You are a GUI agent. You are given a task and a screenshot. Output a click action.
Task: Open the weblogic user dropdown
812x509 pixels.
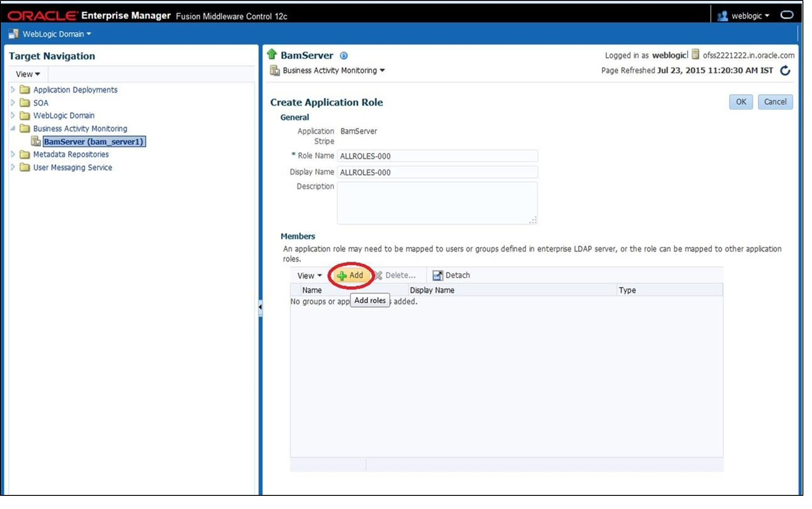coord(750,16)
